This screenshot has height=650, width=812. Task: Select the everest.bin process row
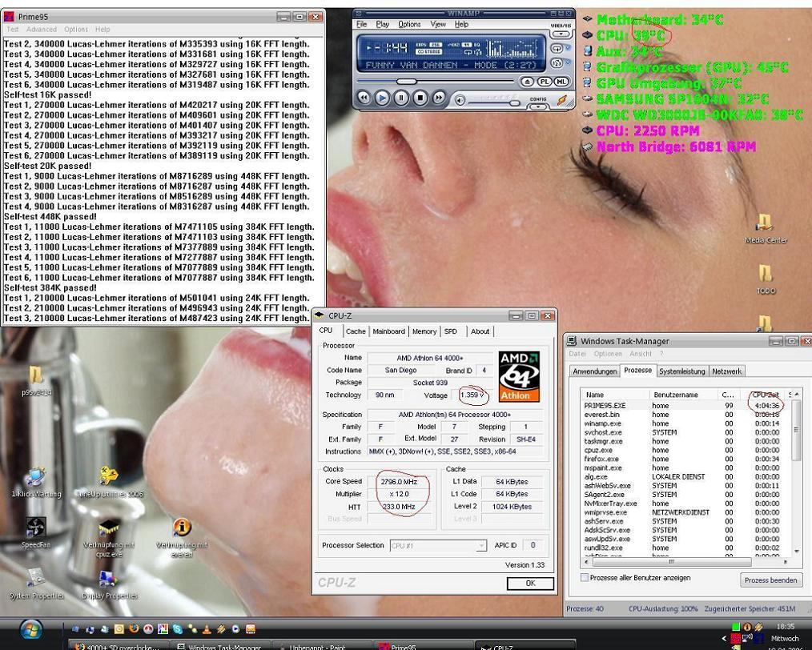(x=685, y=415)
